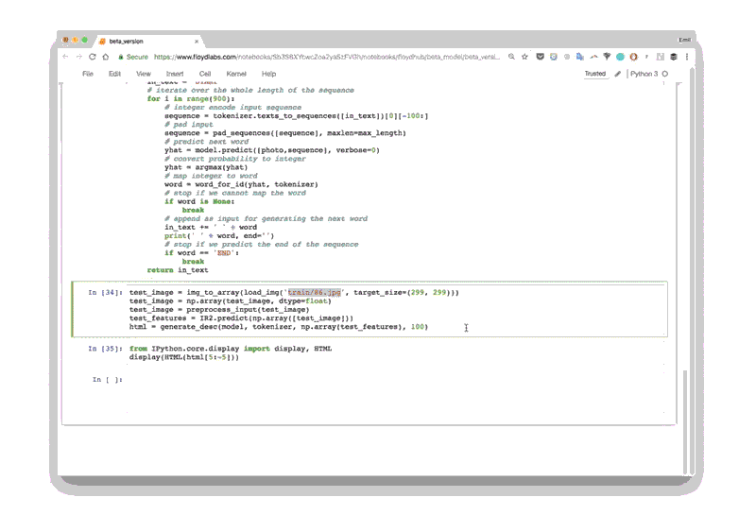The image size is (756, 532).
Task: Open the Edit menu
Action: pos(114,73)
